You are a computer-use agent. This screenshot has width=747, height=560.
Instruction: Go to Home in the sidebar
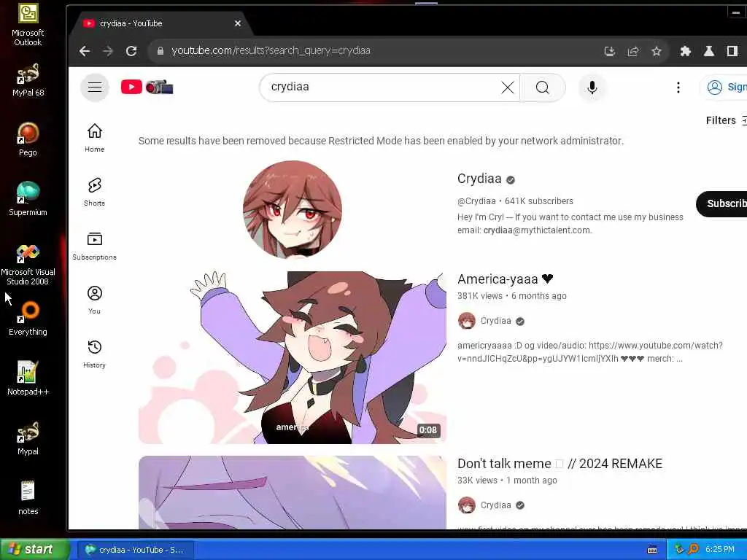[94, 138]
